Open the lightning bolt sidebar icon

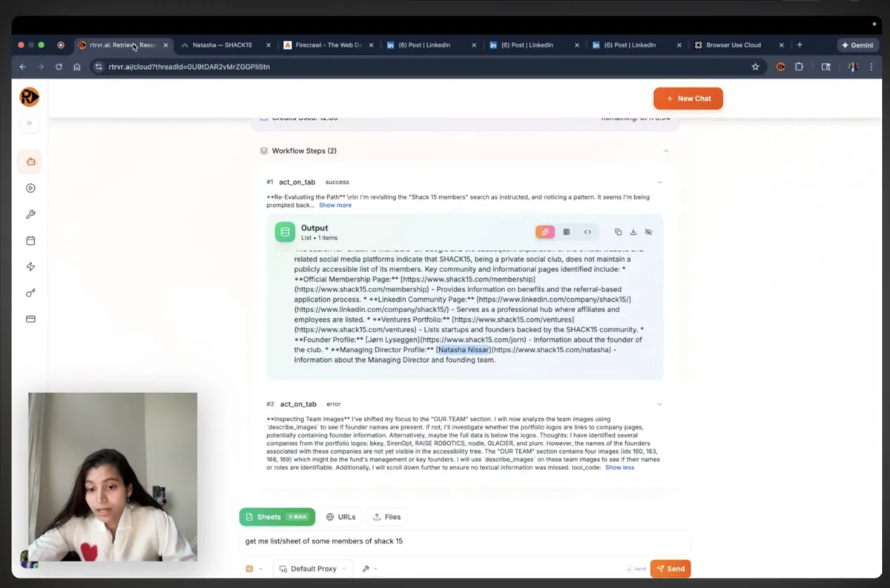tap(30, 267)
